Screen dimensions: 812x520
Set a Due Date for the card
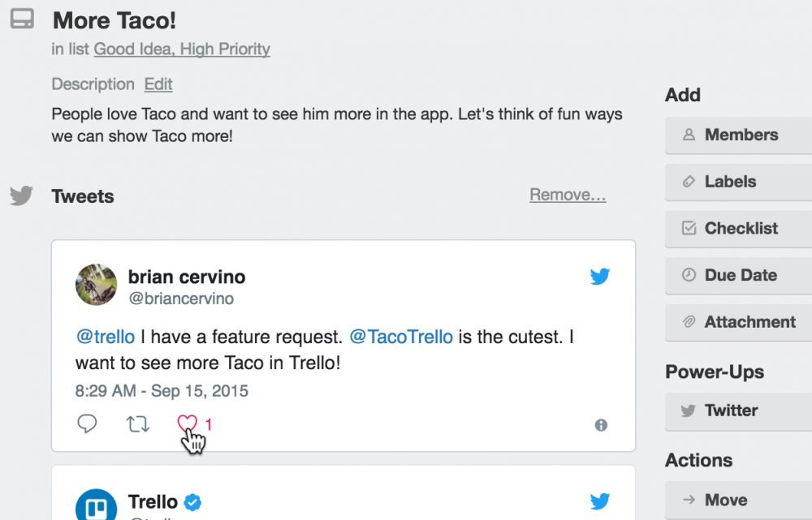click(x=739, y=276)
